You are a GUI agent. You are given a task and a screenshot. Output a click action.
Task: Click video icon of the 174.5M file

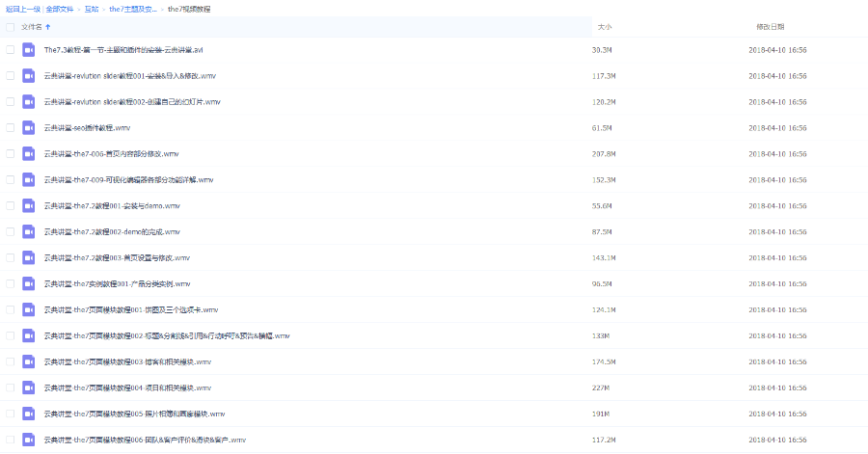pyautogui.click(x=28, y=361)
